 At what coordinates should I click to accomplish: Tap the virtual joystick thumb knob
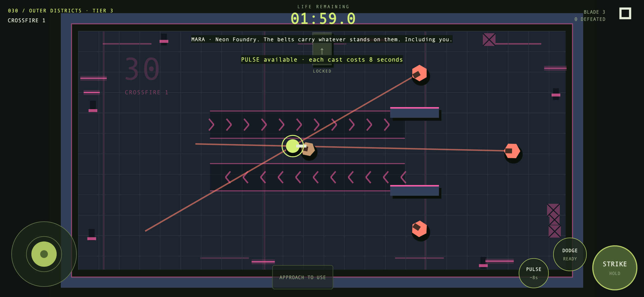[44, 254]
